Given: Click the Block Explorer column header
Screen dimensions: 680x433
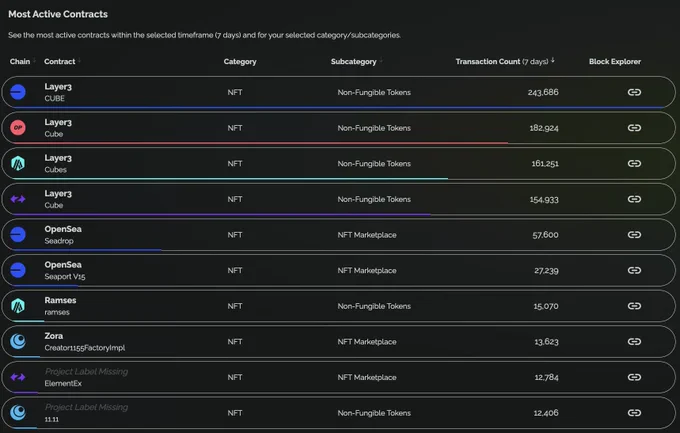Looking at the screenshot, I should point(615,62).
